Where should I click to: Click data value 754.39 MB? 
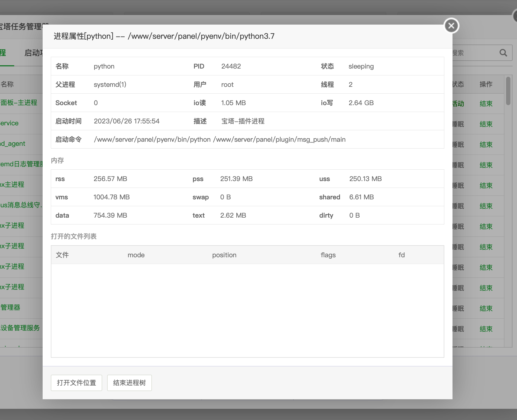click(x=110, y=215)
